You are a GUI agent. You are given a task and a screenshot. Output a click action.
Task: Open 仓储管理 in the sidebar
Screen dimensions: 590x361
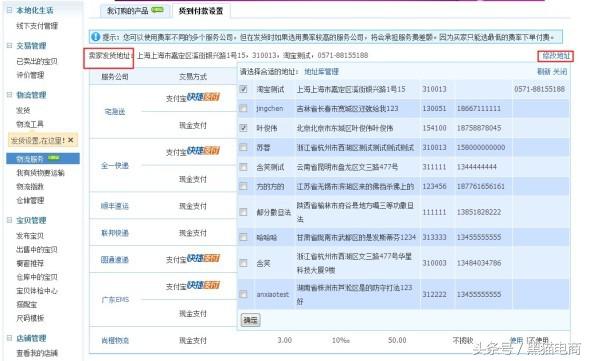(30, 200)
